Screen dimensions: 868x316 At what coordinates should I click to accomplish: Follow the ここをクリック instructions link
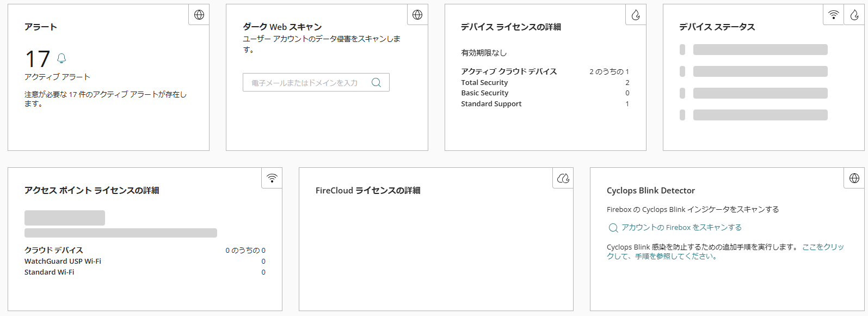click(823, 247)
